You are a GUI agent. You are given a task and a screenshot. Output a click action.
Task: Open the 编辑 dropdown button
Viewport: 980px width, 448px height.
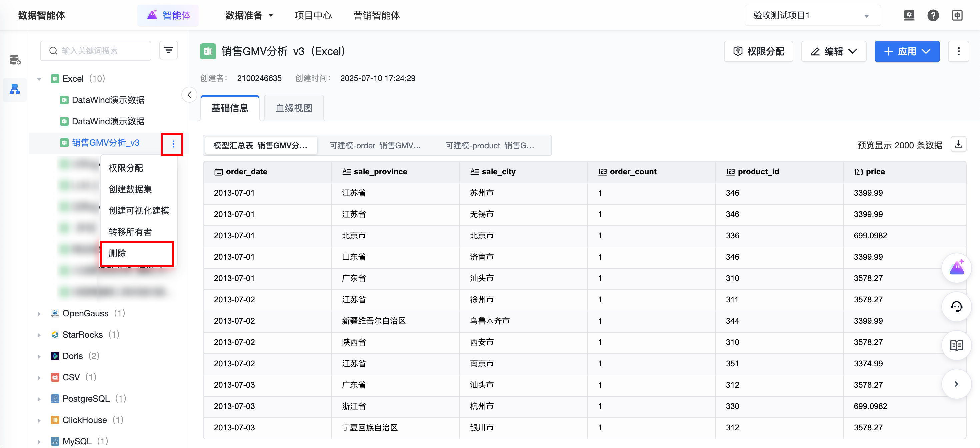(x=834, y=51)
